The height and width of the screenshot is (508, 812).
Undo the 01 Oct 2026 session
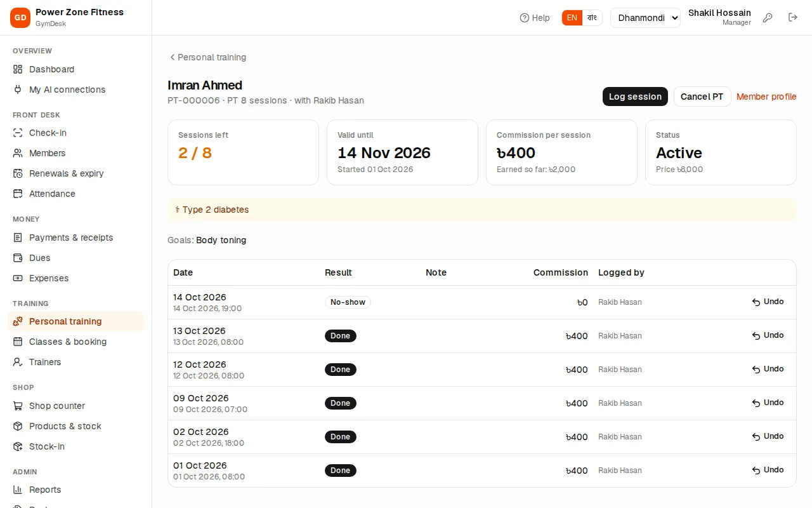(768, 470)
